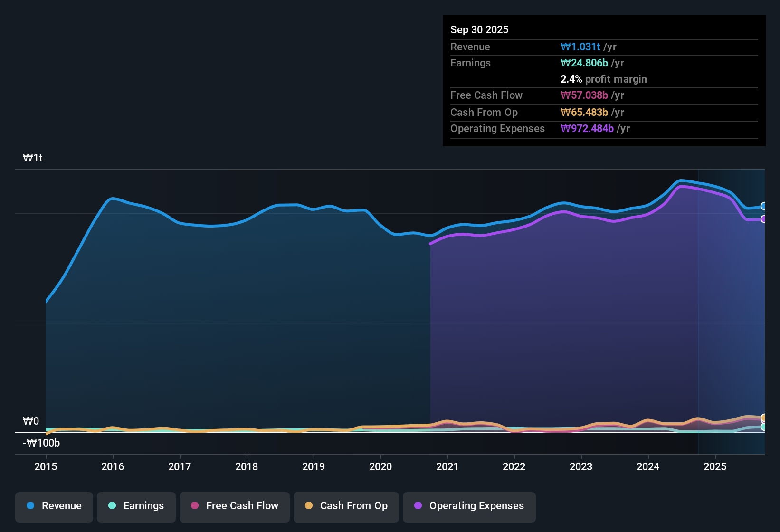Click the Revenue endpoint marker on the chart
Viewport: 780px width, 532px height.
pyautogui.click(x=763, y=206)
